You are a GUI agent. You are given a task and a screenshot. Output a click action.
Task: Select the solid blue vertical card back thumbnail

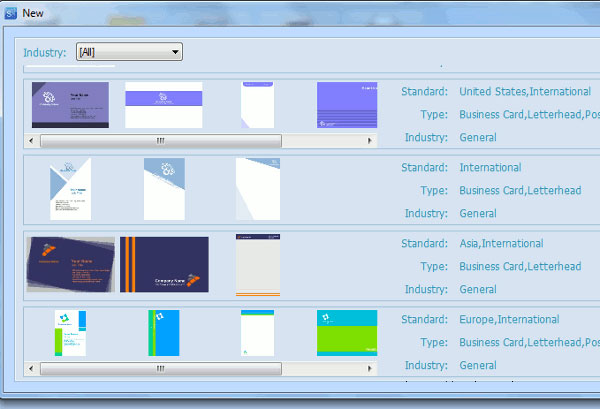click(x=164, y=333)
